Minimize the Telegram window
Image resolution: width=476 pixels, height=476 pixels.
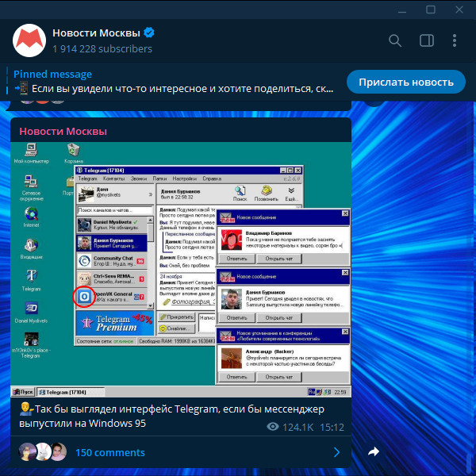402,11
